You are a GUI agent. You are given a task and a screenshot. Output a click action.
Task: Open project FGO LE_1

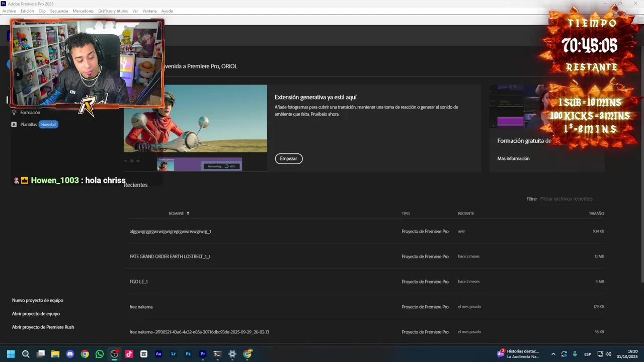(139, 282)
